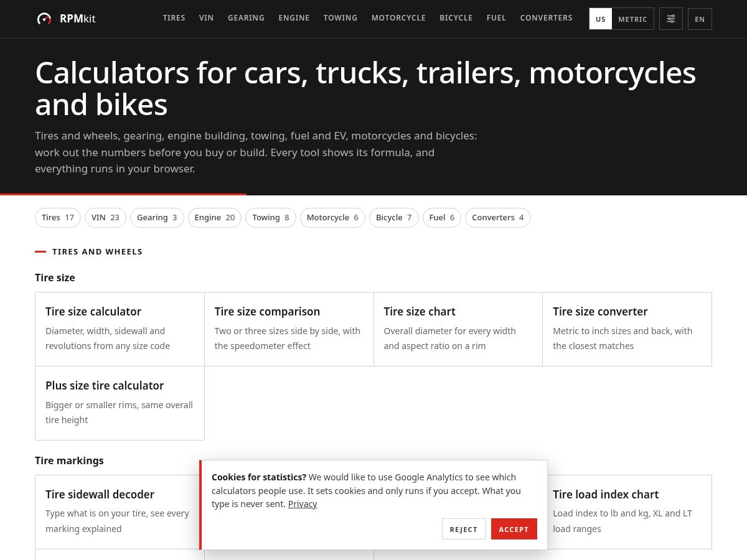Open the Fuel nav menu
Image resolution: width=747 pixels, height=560 pixels.
pyautogui.click(x=496, y=18)
